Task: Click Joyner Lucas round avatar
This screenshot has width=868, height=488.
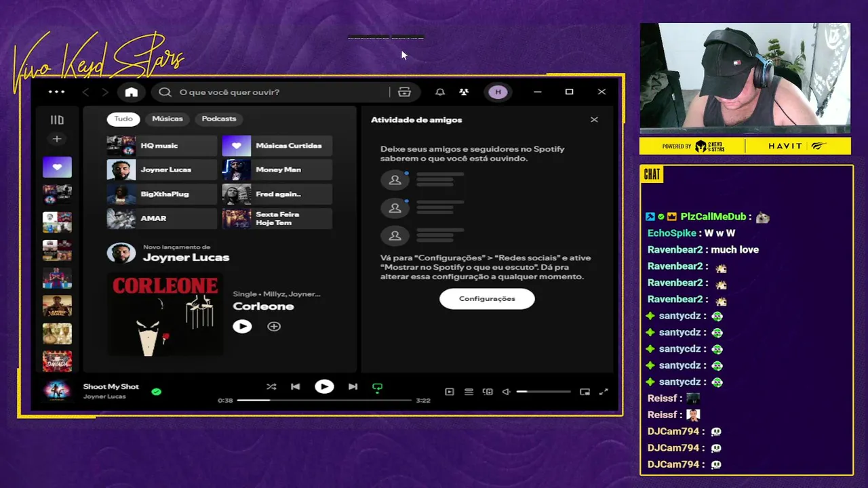Action: click(121, 253)
